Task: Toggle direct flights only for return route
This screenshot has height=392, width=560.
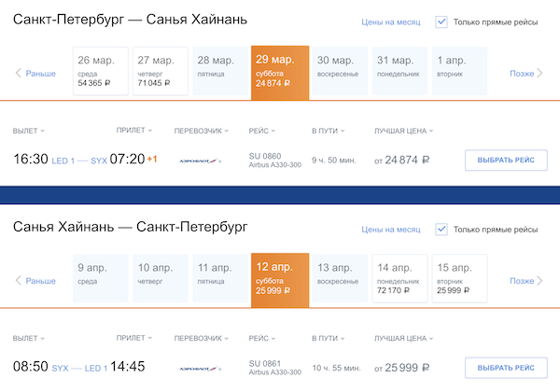Action: tap(442, 230)
